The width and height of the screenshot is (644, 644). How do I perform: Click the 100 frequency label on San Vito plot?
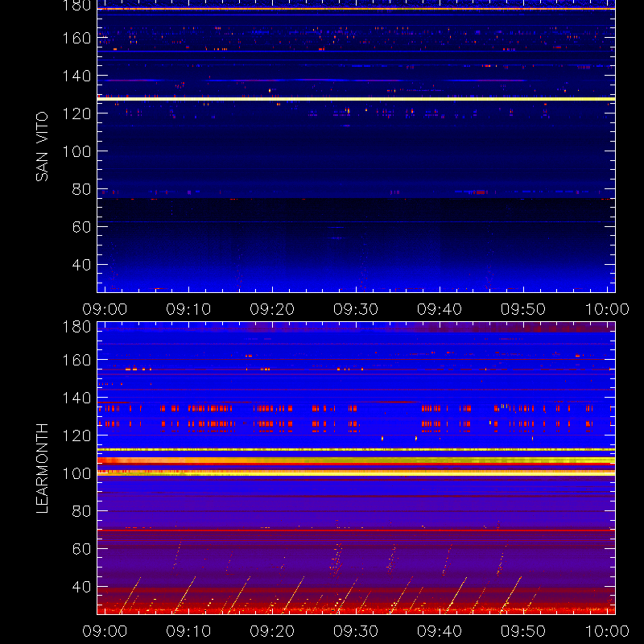[x=76, y=151]
